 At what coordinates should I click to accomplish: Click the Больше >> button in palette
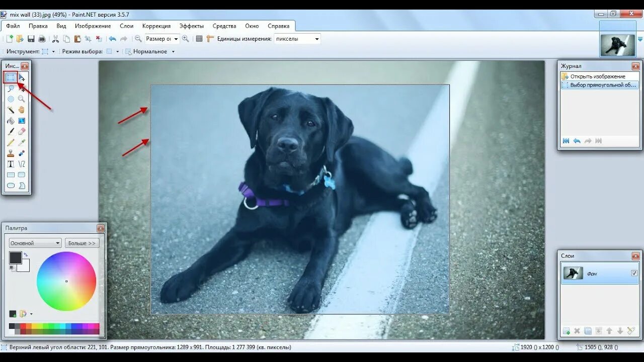click(x=82, y=243)
